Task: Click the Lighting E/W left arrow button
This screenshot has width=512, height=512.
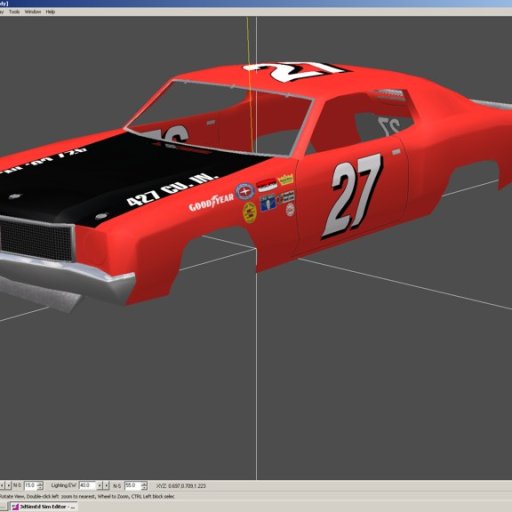Action: pyautogui.click(x=99, y=486)
